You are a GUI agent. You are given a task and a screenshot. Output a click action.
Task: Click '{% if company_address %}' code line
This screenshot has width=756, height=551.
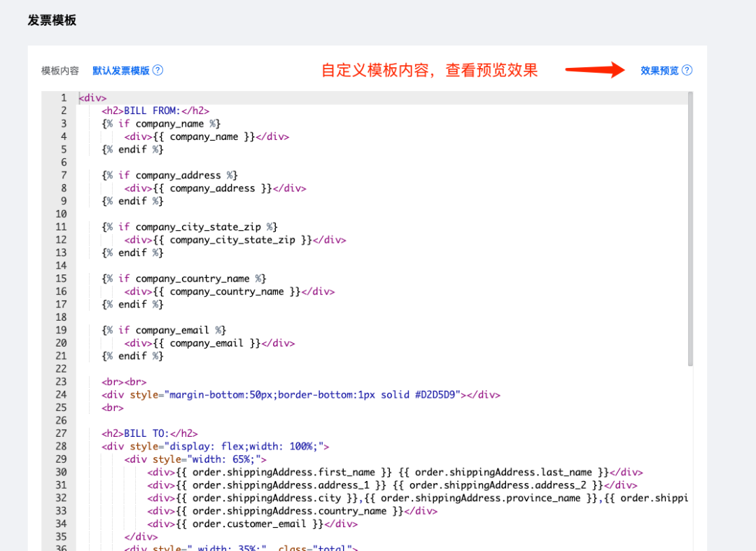click(x=169, y=176)
